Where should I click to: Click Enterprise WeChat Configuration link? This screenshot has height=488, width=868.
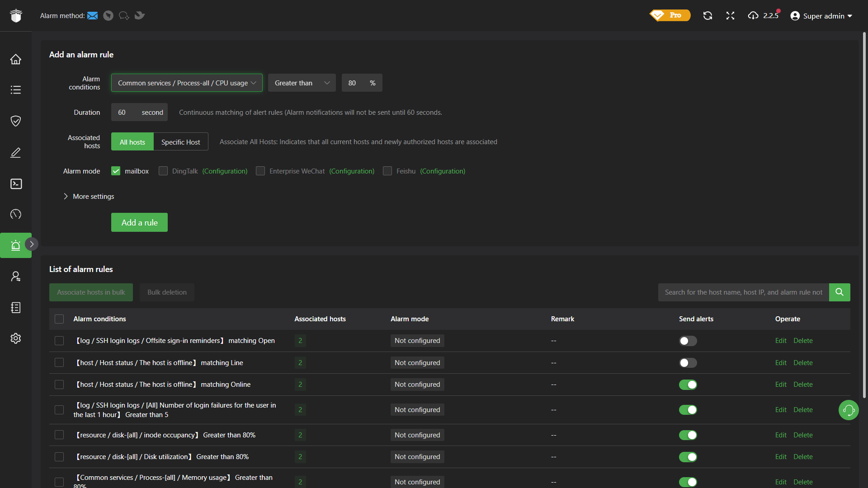(x=352, y=171)
